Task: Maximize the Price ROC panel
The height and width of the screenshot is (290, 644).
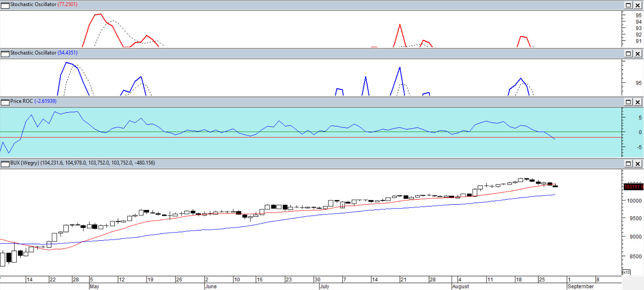Action: click(628, 102)
